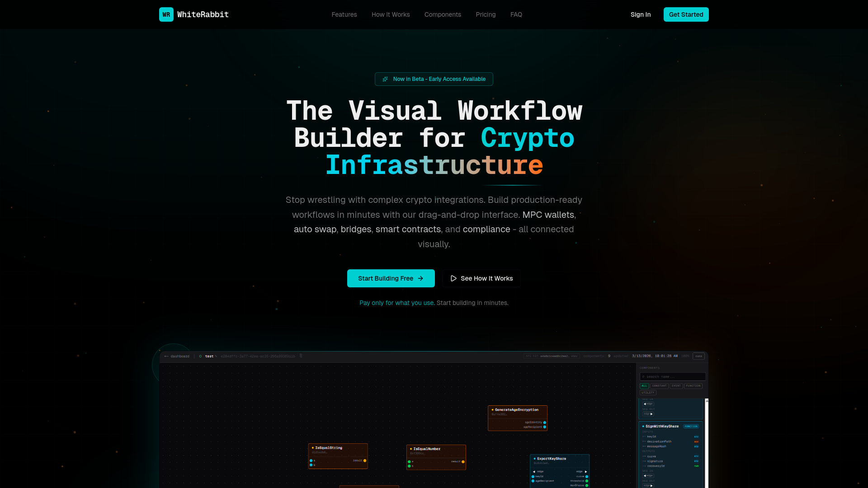Click the API KEY field
This screenshot has width=868, height=488.
(552, 356)
